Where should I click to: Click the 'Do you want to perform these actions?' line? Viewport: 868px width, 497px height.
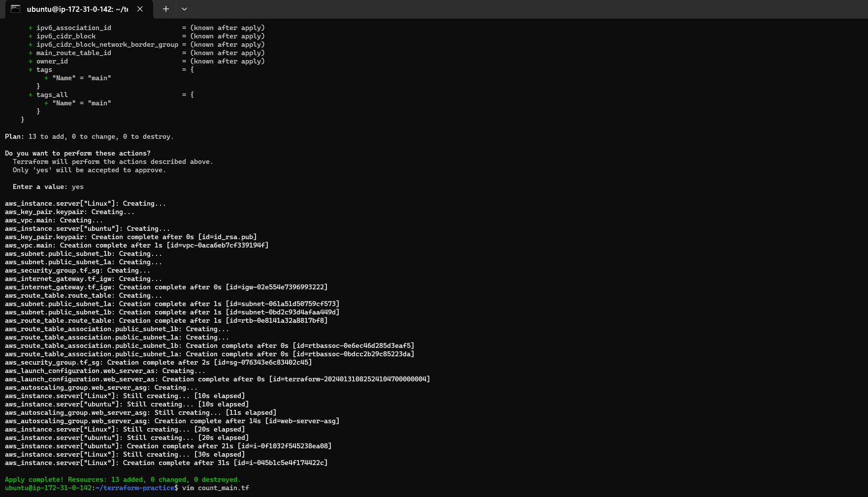(78, 153)
